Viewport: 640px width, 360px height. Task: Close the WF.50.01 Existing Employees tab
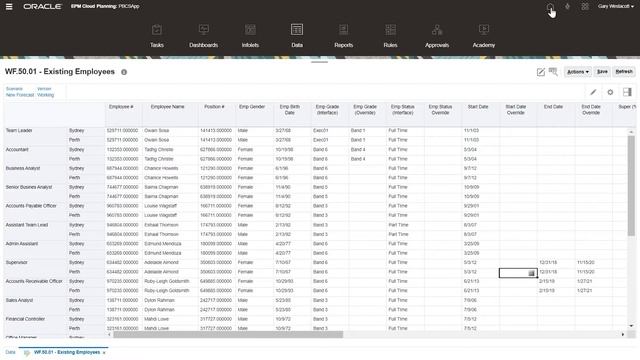104,353
